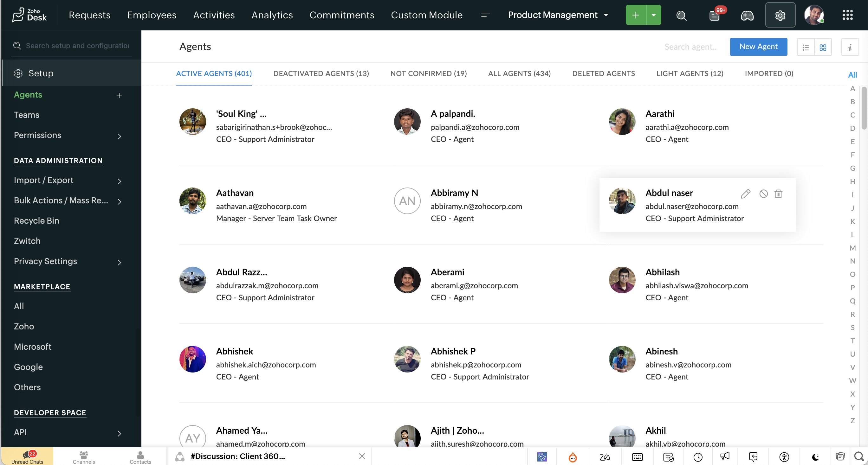Viewport: 868px width, 465px height.
Task: Open the Analytics menu
Action: pos(272,15)
